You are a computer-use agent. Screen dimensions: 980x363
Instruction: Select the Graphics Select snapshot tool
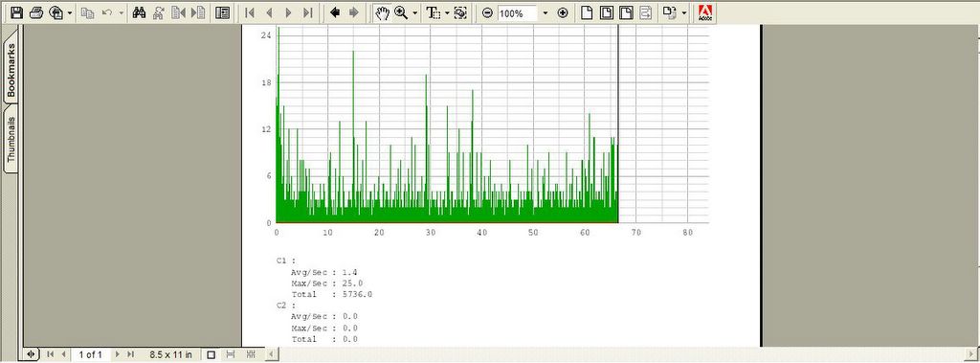coord(460,12)
